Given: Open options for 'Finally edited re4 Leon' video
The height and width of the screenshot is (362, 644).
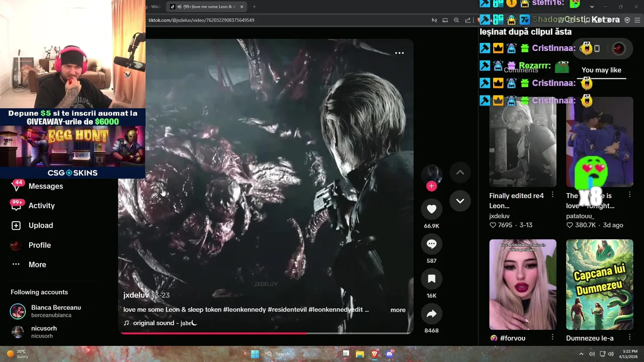Looking at the screenshot, I should point(552,195).
